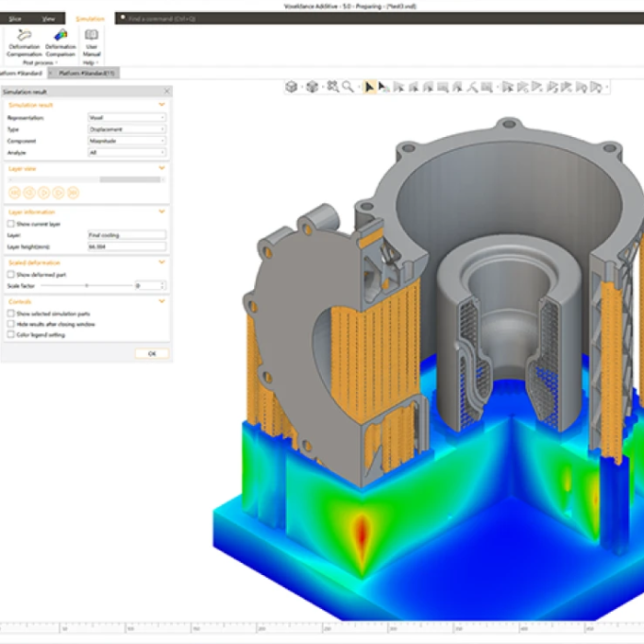Close the Simulation result panel
The height and width of the screenshot is (644, 644).
pos(166,92)
